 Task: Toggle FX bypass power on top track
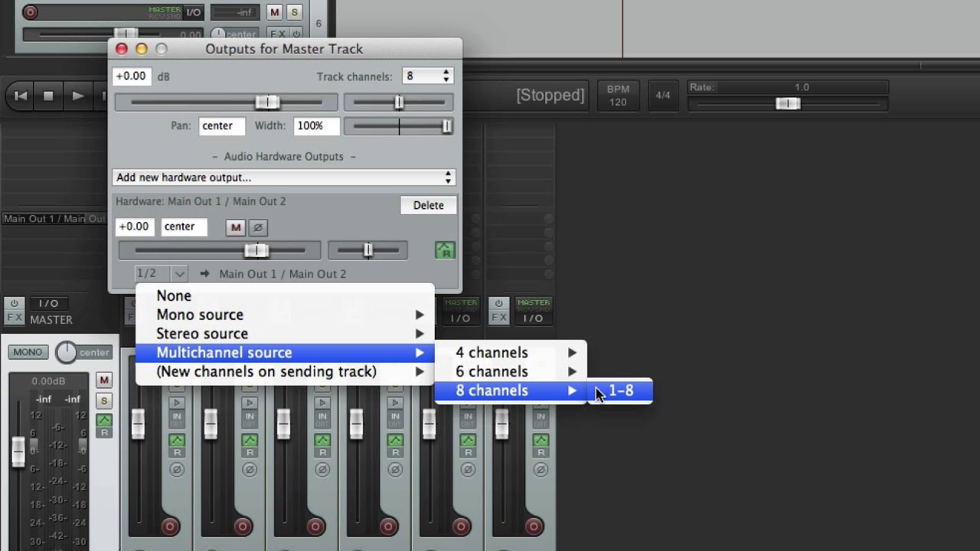(x=296, y=34)
